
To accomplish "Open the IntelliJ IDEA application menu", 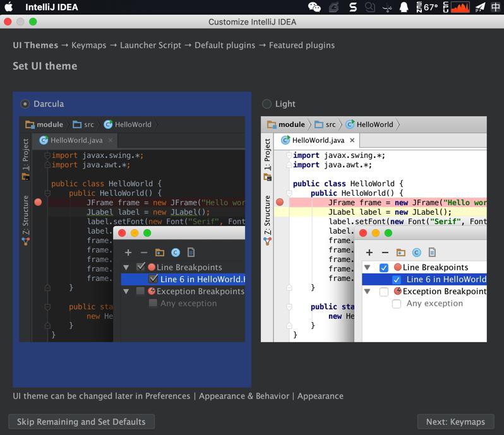I will pos(51,7).
